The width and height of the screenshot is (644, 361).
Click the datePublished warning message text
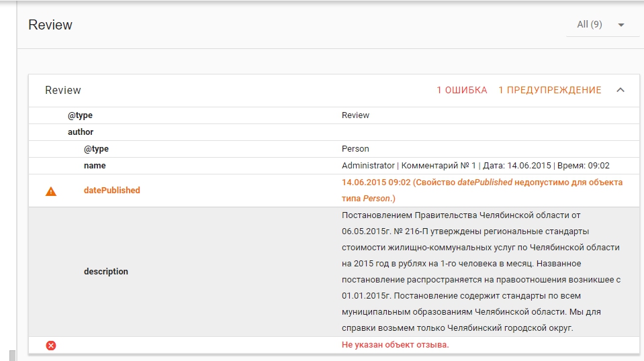481,191
